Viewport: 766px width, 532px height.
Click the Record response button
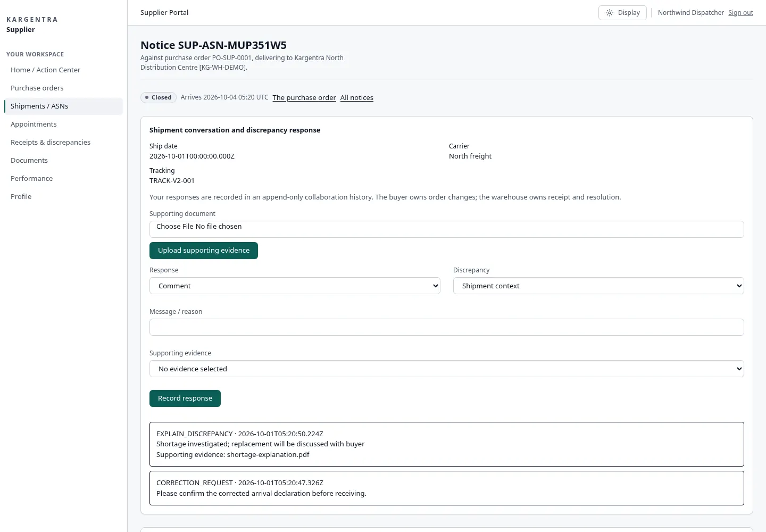[185, 398]
